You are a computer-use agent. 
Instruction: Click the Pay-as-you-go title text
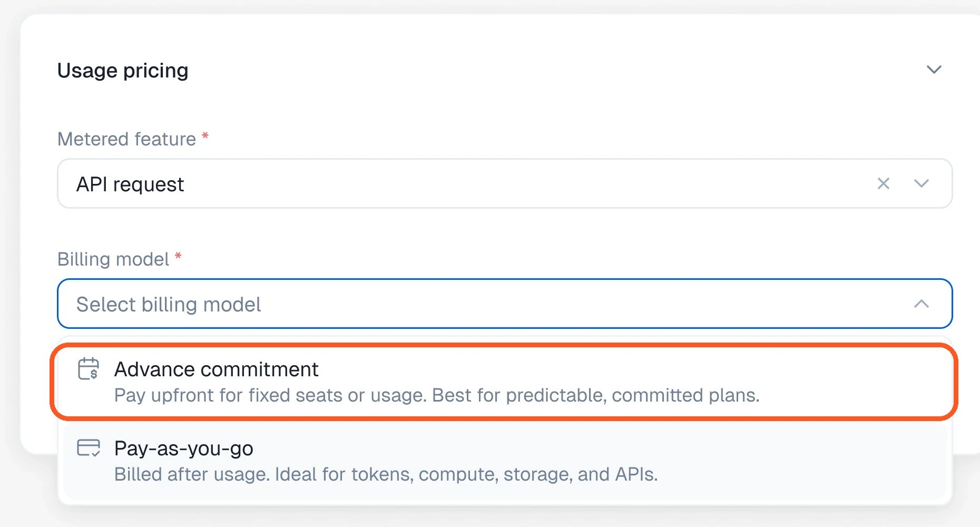184,448
